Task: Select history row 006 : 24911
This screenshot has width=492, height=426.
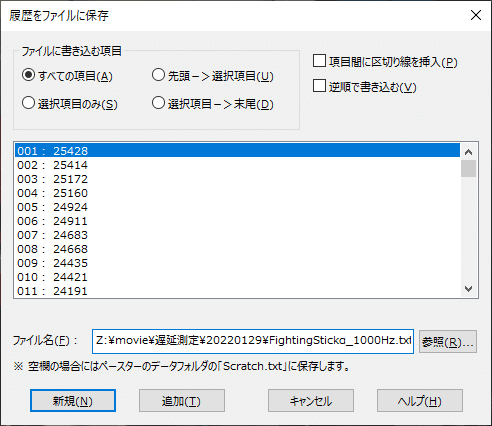Action: 237,221
